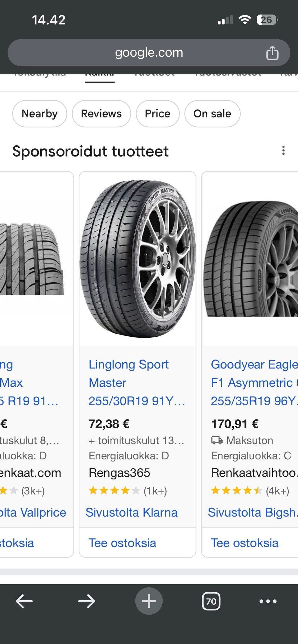Viewport: 298px width, 644px height.
Task: Go forward with the right arrow
Action: pyautogui.click(x=87, y=602)
